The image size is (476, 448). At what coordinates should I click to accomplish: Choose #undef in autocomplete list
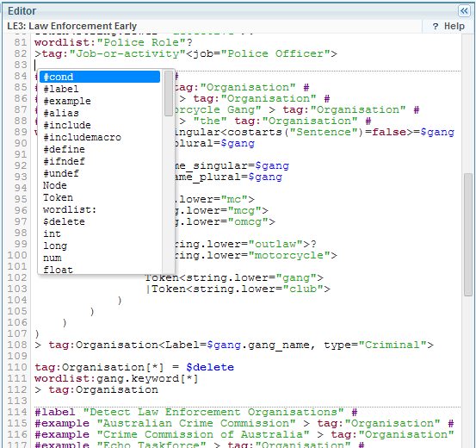click(100, 173)
